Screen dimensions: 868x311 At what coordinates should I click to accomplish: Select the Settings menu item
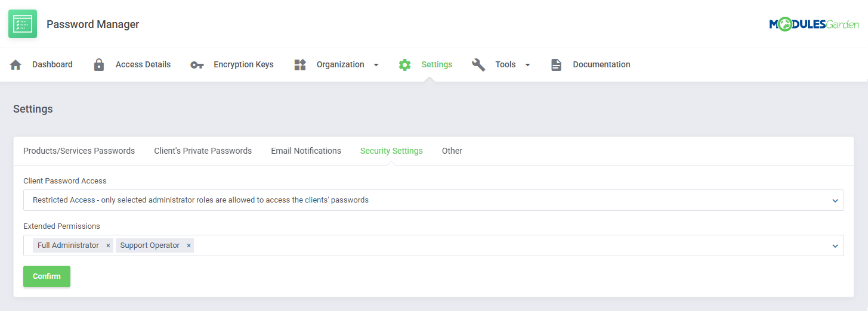coord(437,64)
